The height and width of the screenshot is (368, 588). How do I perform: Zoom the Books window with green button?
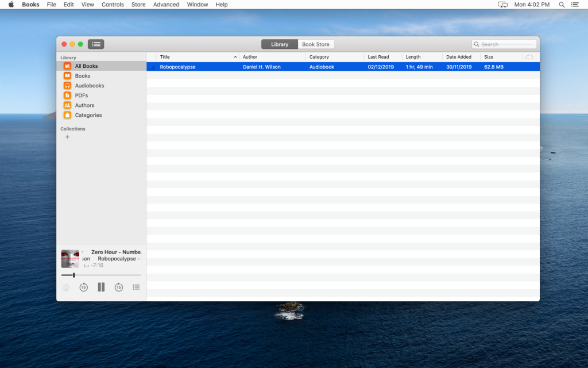(x=80, y=44)
